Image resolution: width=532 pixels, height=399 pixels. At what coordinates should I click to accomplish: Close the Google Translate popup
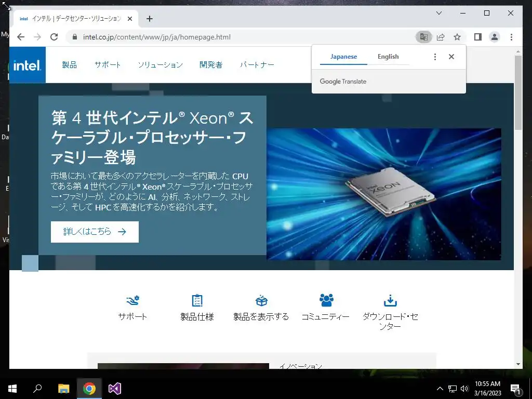pyautogui.click(x=451, y=57)
